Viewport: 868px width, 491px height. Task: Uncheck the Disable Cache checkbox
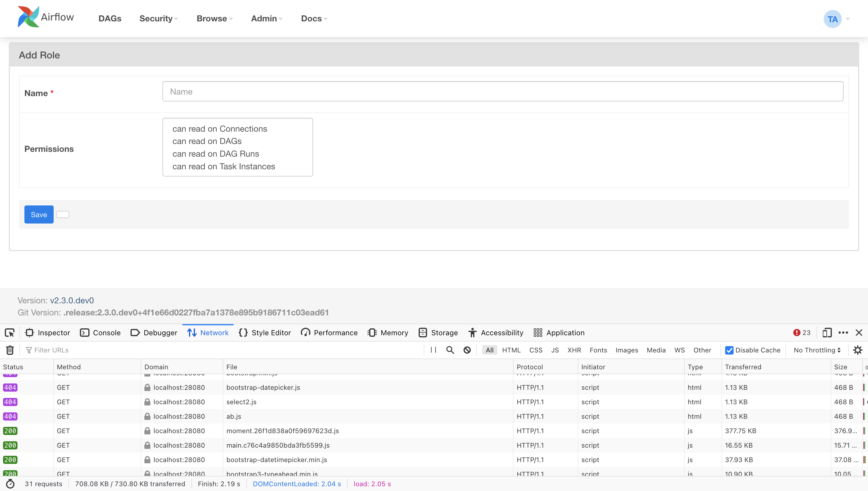tap(729, 350)
